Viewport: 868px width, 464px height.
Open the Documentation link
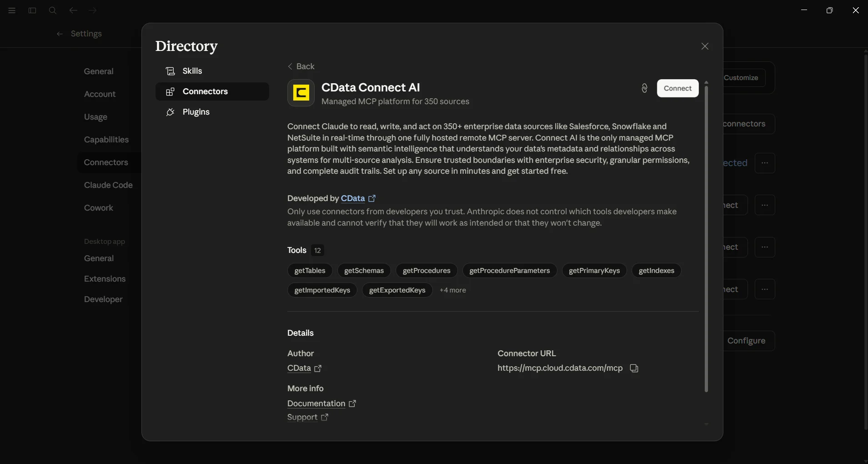(x=316, y=403)
